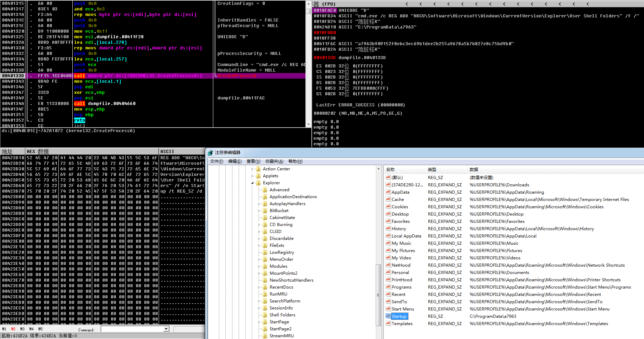The width and height of the screenshot is (644, 339).
Task: Click the folder icon of StartPage2 key
Action: click(x=265, y=329)
